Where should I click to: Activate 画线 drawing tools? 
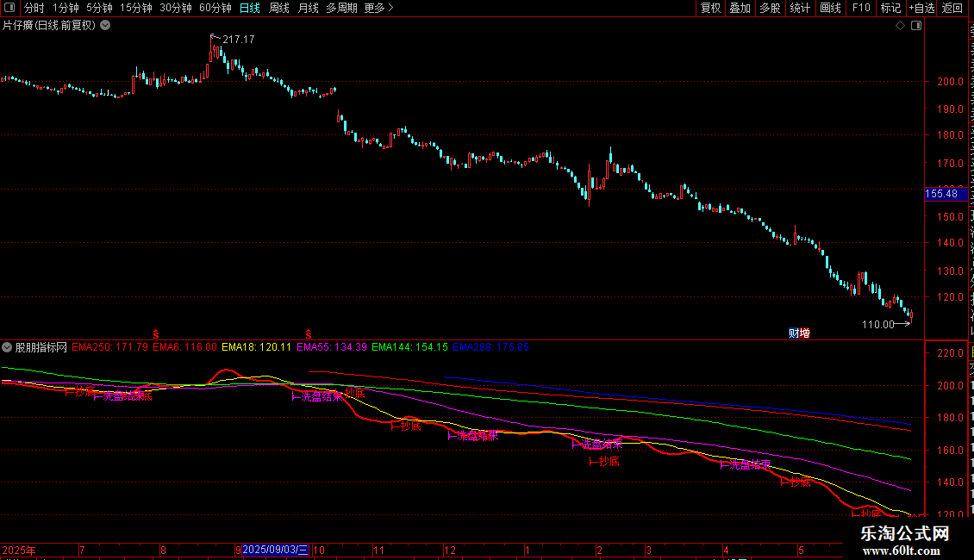830,8
